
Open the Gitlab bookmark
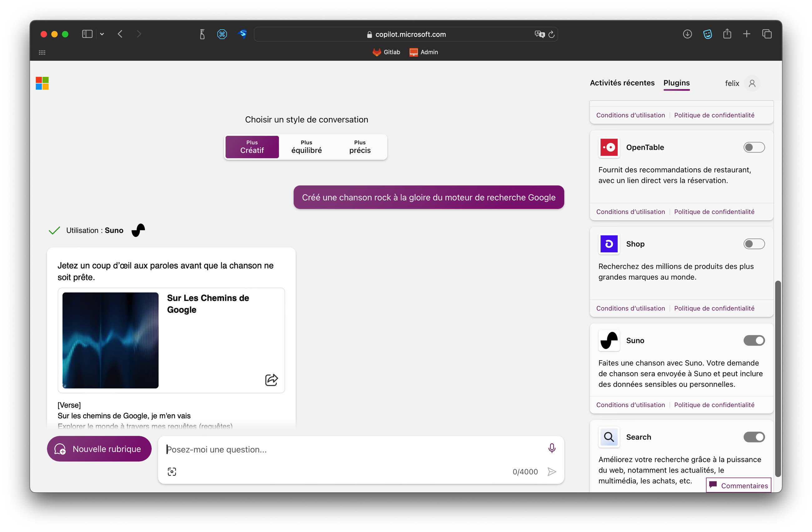[386, 52]
